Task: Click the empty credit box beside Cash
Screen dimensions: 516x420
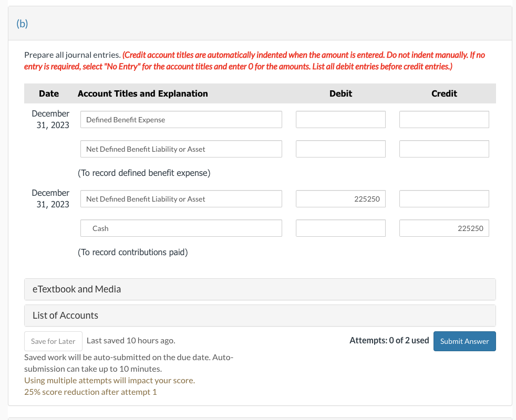Action: [444, 198]
